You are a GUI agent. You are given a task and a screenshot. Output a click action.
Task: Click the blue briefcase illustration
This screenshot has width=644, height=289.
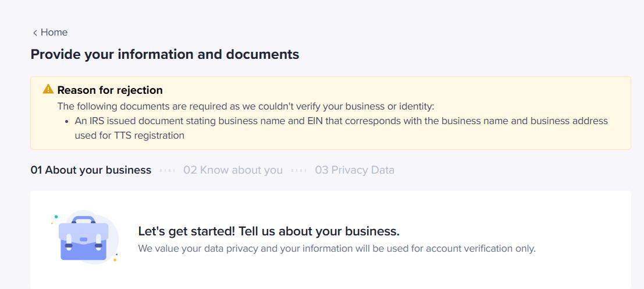84,239
